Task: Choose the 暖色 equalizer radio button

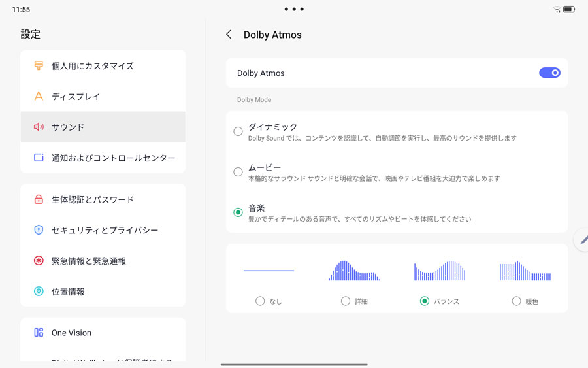Action: (x=516, y=301)
